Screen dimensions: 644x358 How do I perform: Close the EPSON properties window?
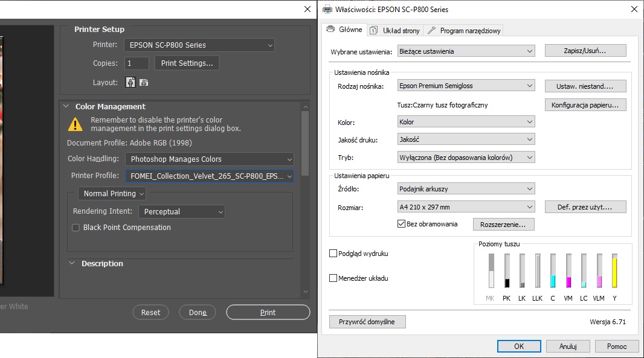[634, 9]
